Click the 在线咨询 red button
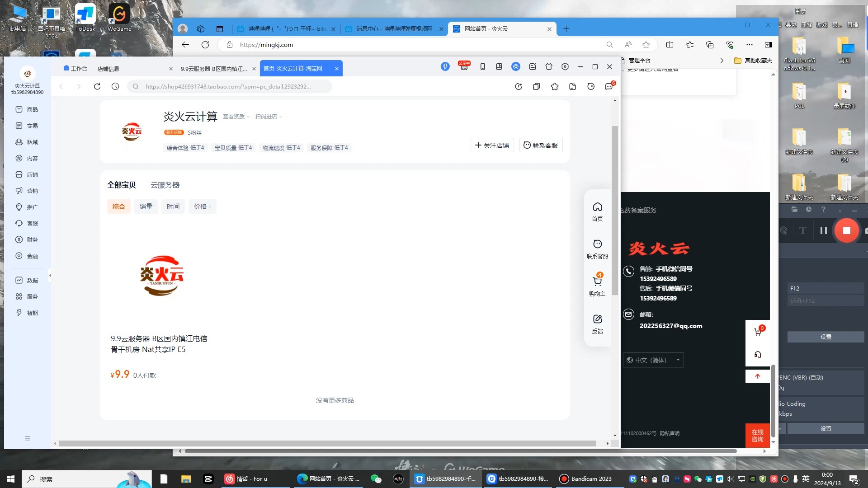Viewport: 868px width, 488px height. click(x=758, y=436)
